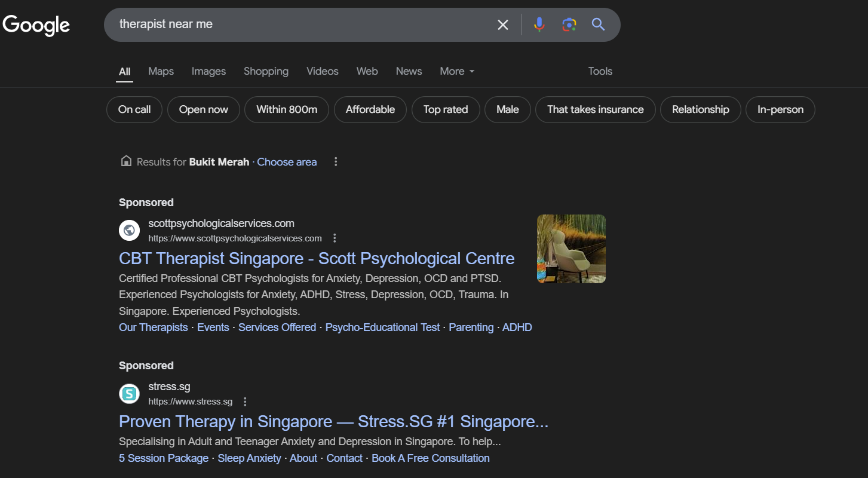Click the house icon before Results for
The height and width of the screenshot is (478, 868).
coord(126,161)
